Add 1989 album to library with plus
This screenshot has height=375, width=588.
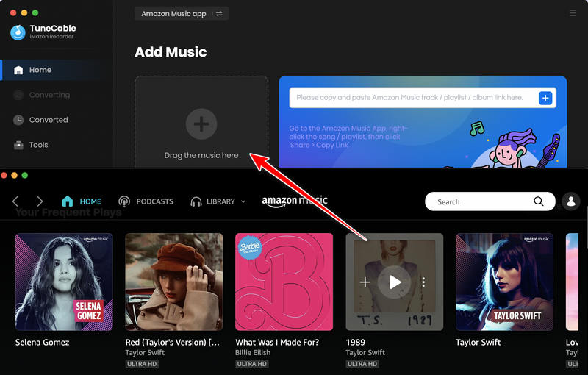tap(365, 282)
